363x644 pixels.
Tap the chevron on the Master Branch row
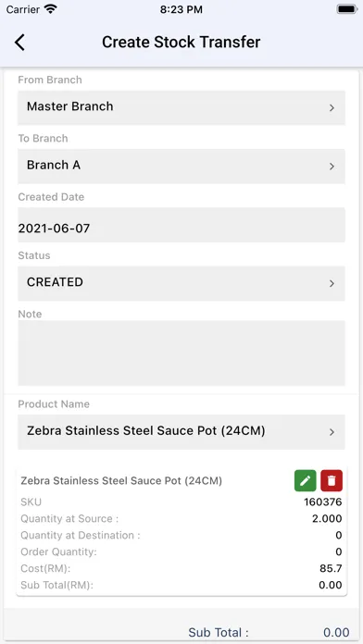[332, 108]
